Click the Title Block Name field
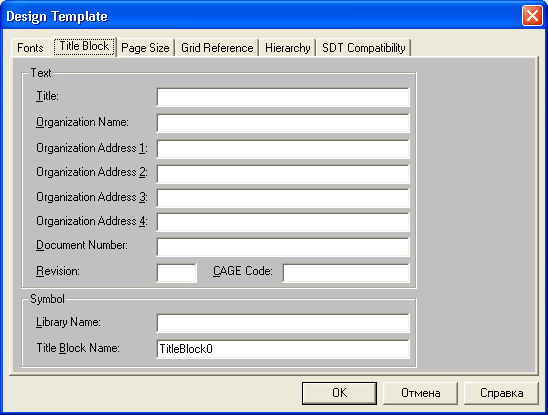The image size is (548, 415). point(283,349)
